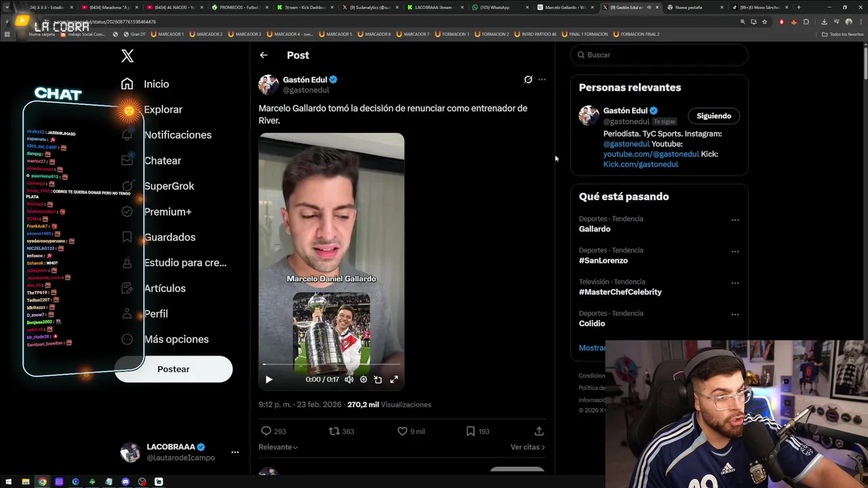Like the post with 9 mil

[402, 431]
